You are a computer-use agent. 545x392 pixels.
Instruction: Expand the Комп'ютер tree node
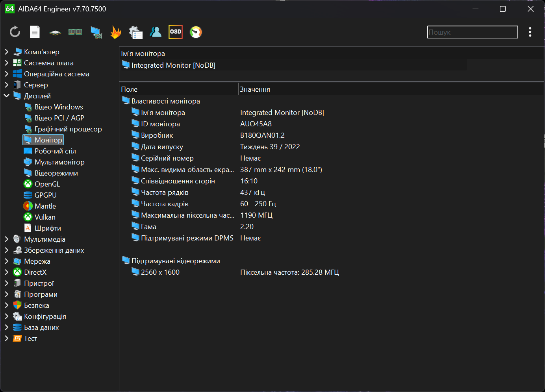coord(7,52)
